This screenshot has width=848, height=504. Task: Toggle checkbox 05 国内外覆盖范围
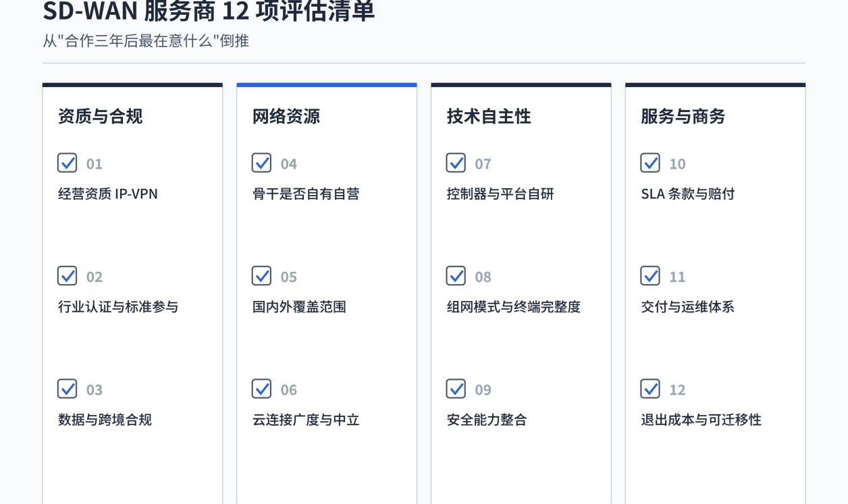point(262,276)
